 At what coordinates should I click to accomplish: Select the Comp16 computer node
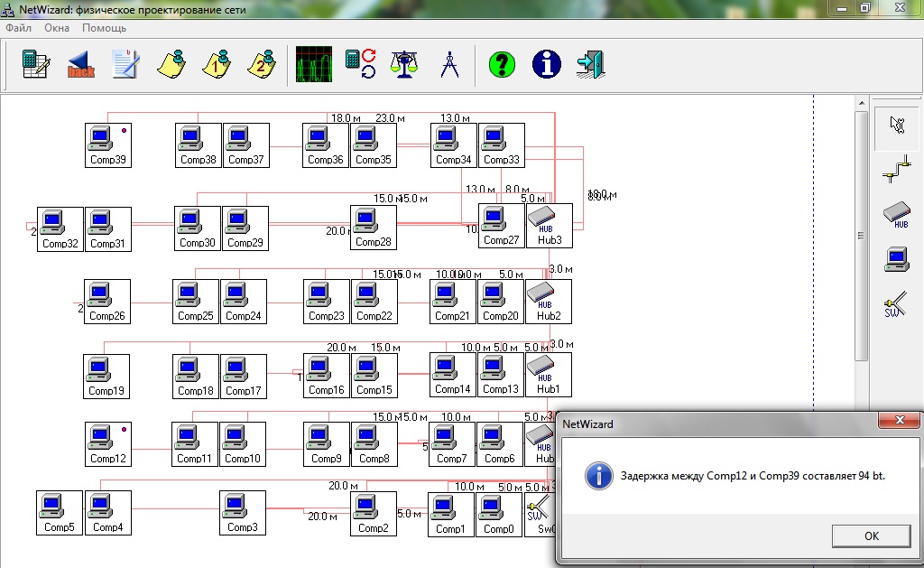click(x=327, y=375)
